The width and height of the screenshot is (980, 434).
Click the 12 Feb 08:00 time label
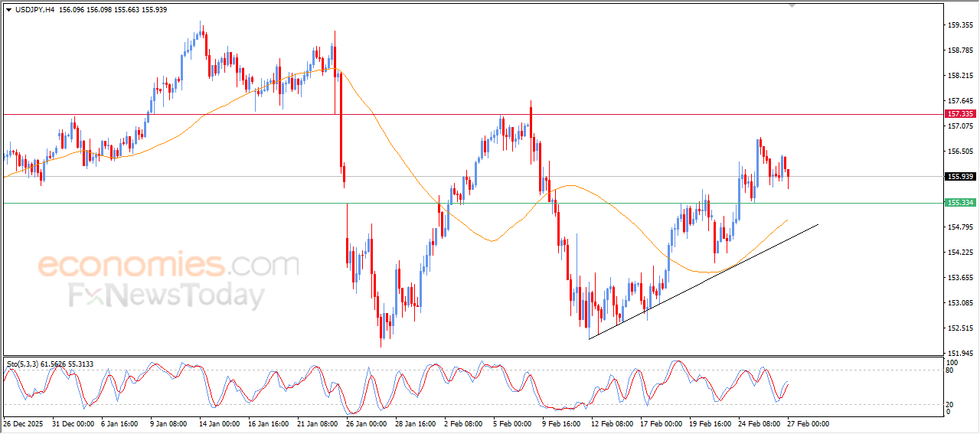coord(612,423)
